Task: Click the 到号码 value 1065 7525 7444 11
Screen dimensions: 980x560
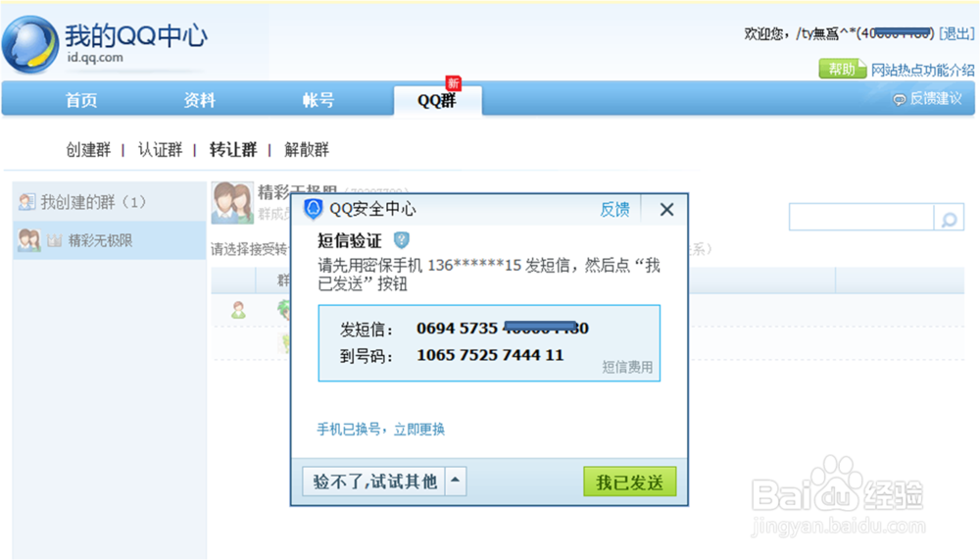Action: pos(490,355)
